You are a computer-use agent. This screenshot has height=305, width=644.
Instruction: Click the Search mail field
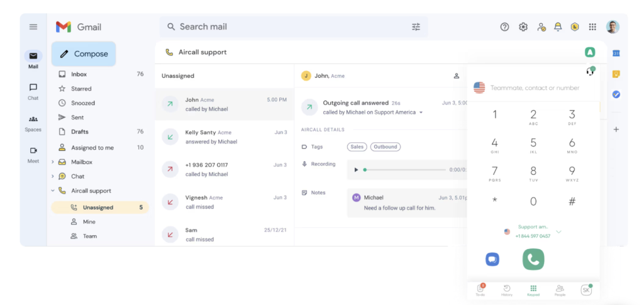tap(294, 27)
